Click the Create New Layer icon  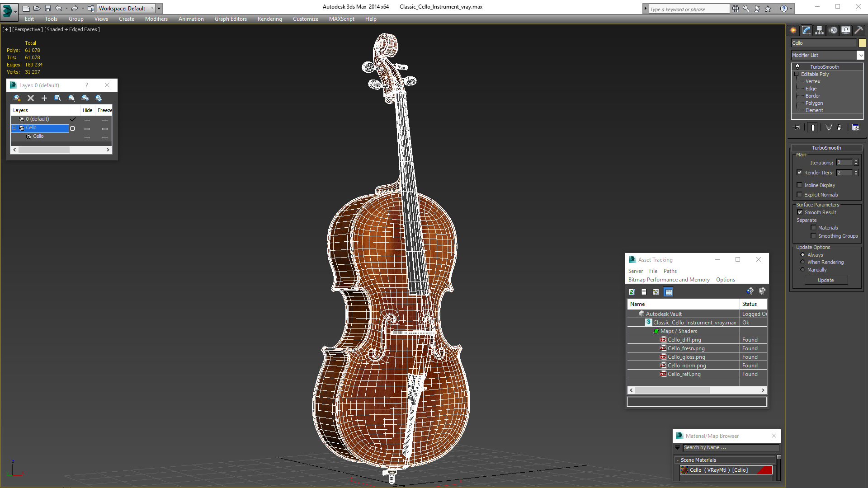point(17,98)
